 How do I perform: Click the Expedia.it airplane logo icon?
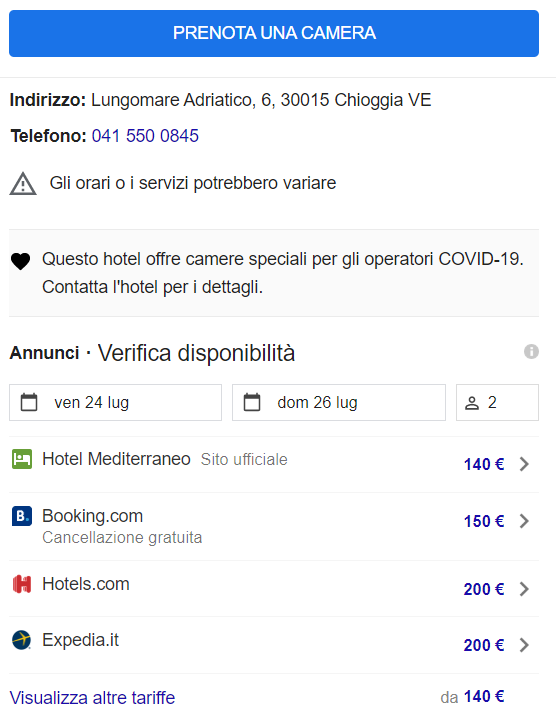pyautogui.click(x=22, y=640)
